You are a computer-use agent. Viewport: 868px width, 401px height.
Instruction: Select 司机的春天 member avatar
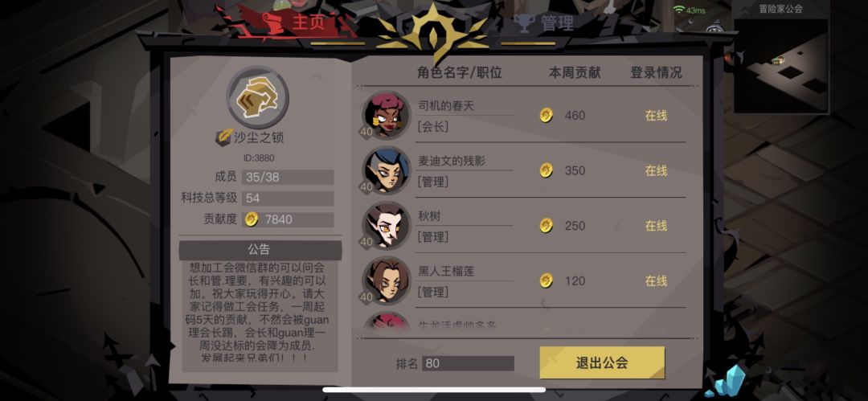[x=386, y=115]
